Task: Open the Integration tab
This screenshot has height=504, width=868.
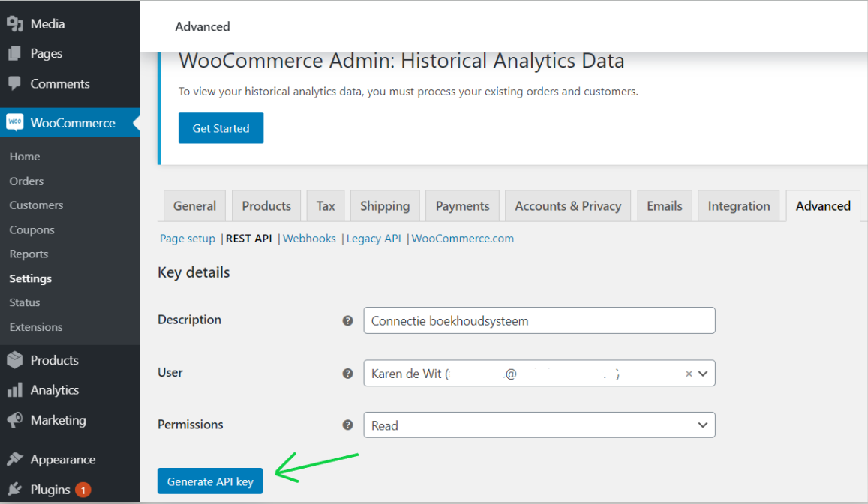Action: 738,205
